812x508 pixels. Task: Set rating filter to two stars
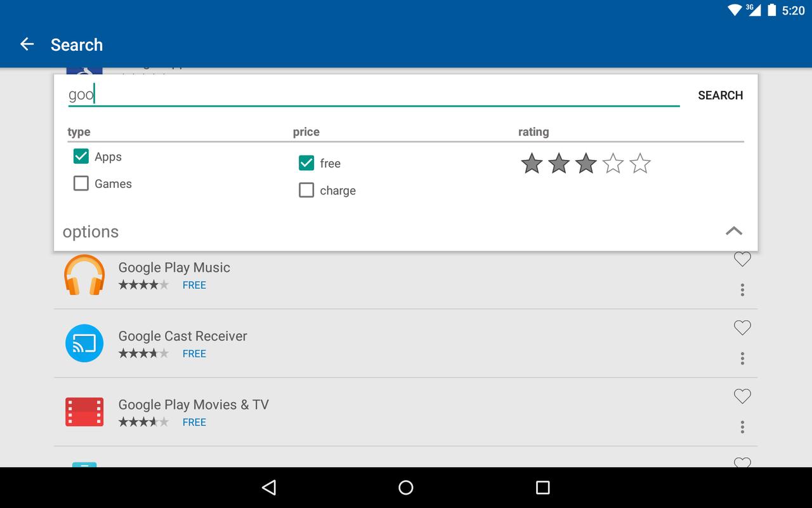[559, 164]
